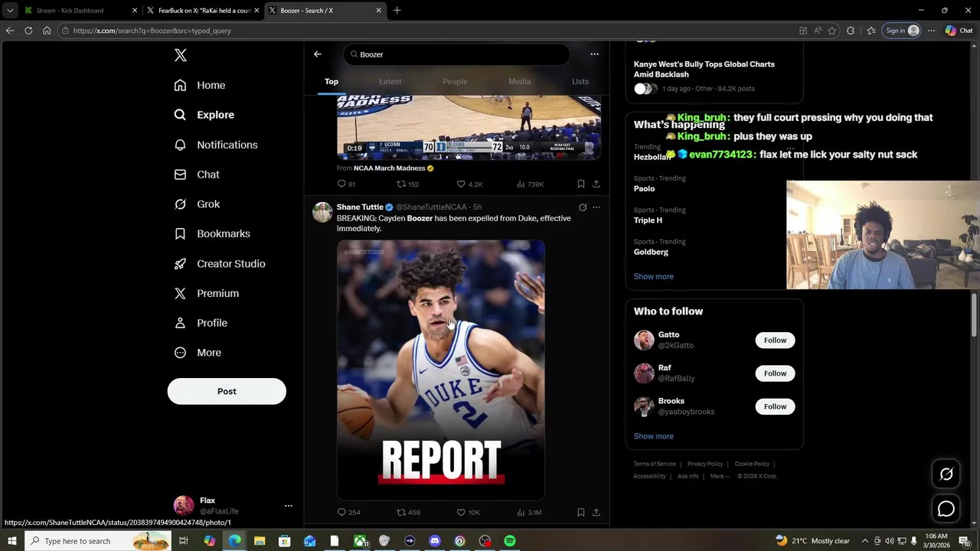Open Creator Studio in sidebar
Screen dimensions: 980x551
[x=220, y=263]
